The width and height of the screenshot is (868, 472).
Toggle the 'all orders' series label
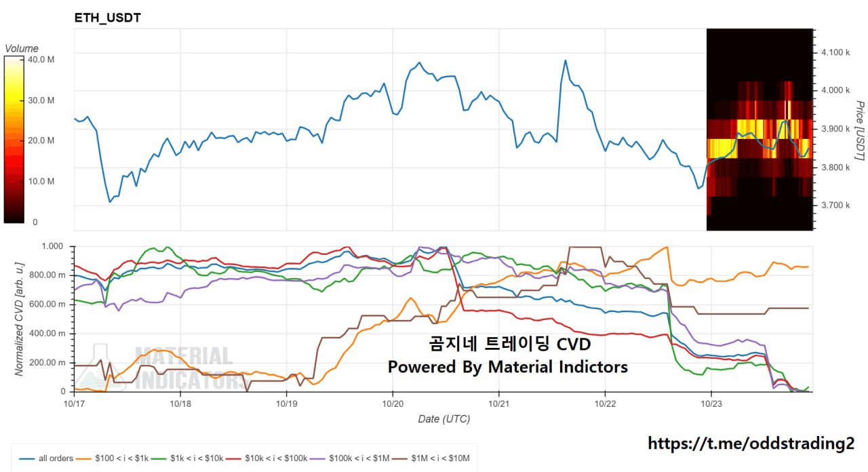(x=56, y=458)
